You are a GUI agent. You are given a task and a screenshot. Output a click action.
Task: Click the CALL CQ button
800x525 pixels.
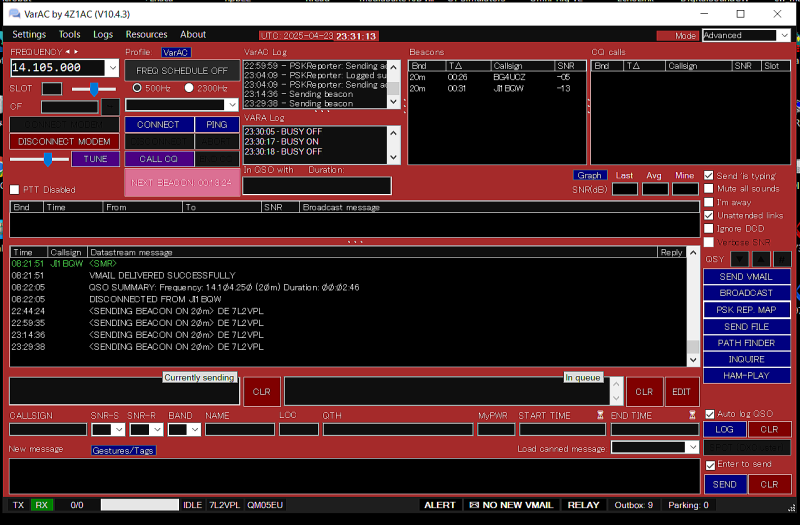159,159
